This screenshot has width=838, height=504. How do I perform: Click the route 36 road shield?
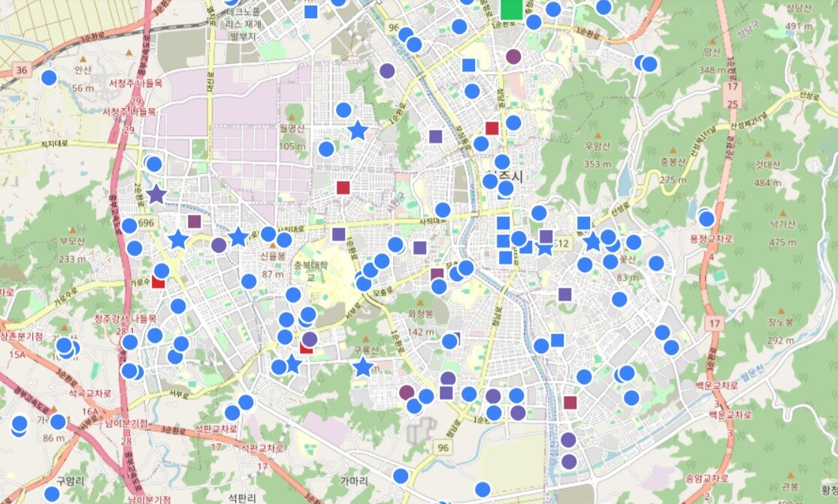[23, 71]
